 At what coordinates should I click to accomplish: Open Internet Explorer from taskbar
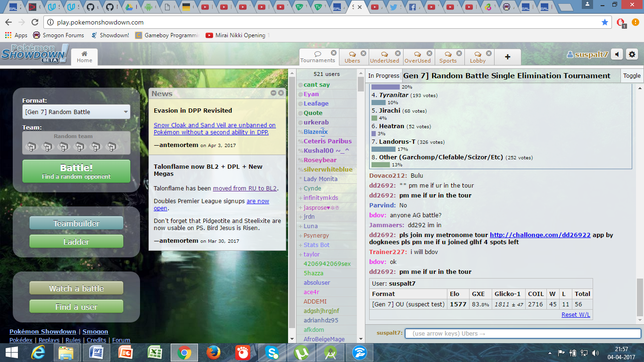38,353
